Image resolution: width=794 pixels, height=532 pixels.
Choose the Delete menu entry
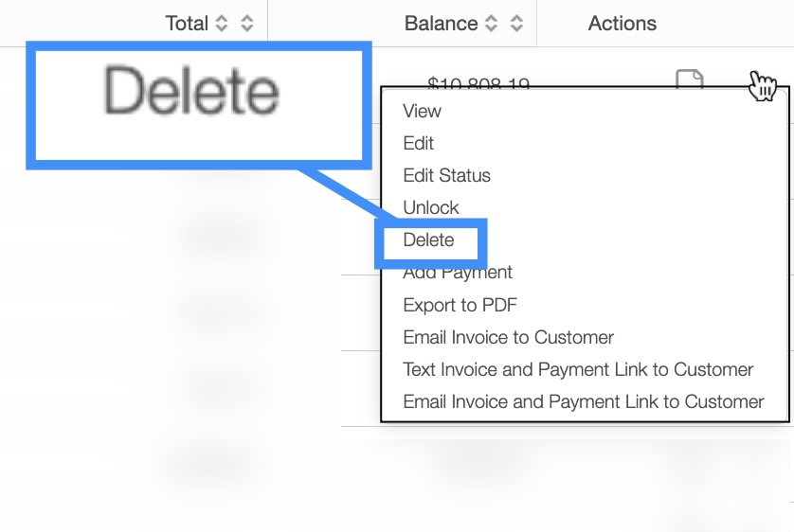coord(428,240)
